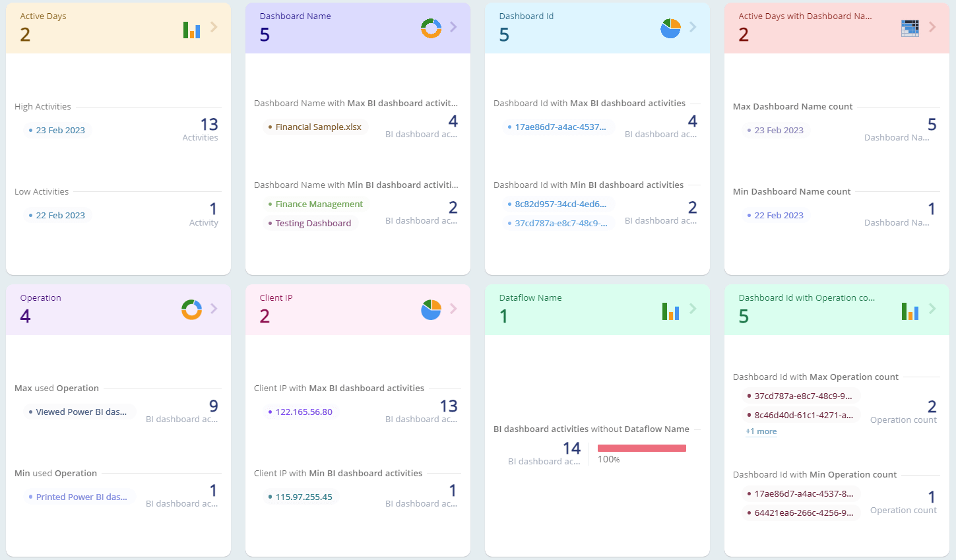Select the 17ae86d7-a4ac-4537 dashboard id pill
This screenshot has height=560, width=956.
tap(560, 127)
